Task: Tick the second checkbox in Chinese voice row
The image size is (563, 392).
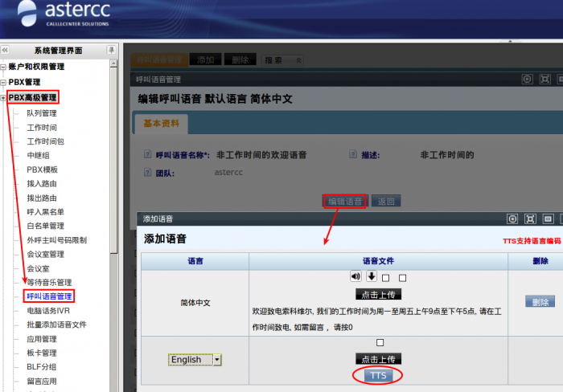Action: coord(403,278)
